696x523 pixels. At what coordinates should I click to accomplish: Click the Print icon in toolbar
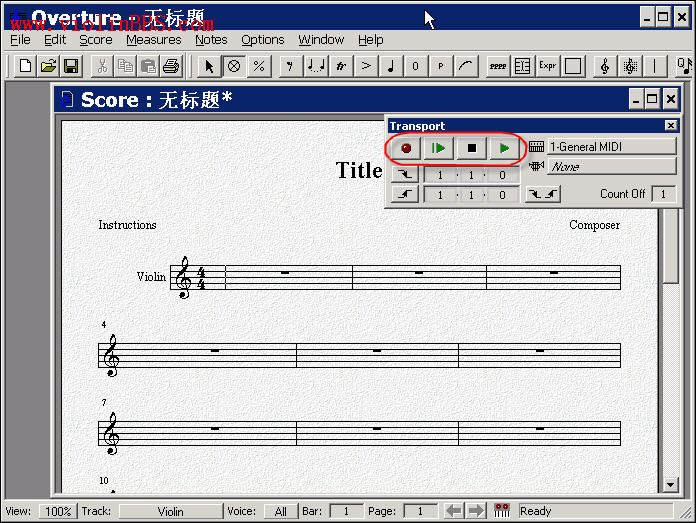(x=171, y=67)
